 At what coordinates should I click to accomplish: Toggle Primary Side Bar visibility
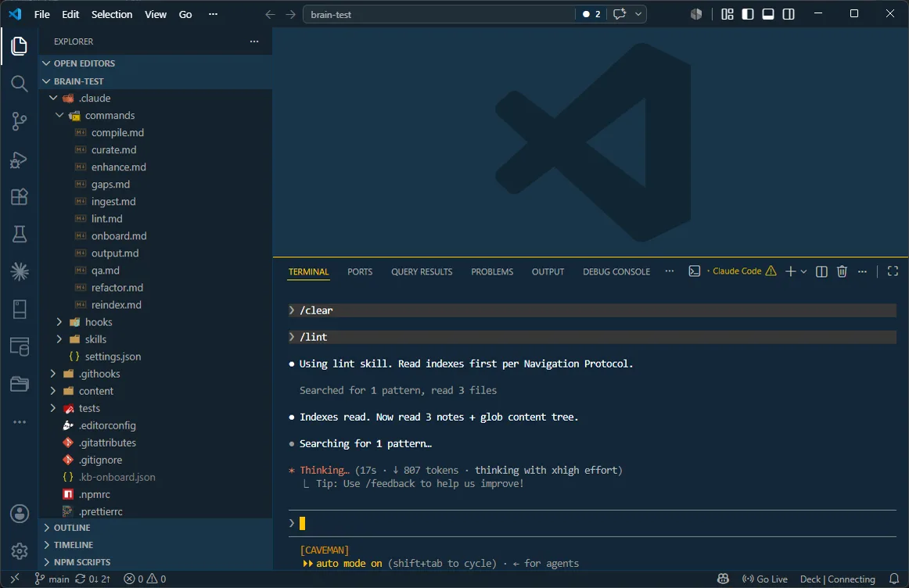click(748, 14)
